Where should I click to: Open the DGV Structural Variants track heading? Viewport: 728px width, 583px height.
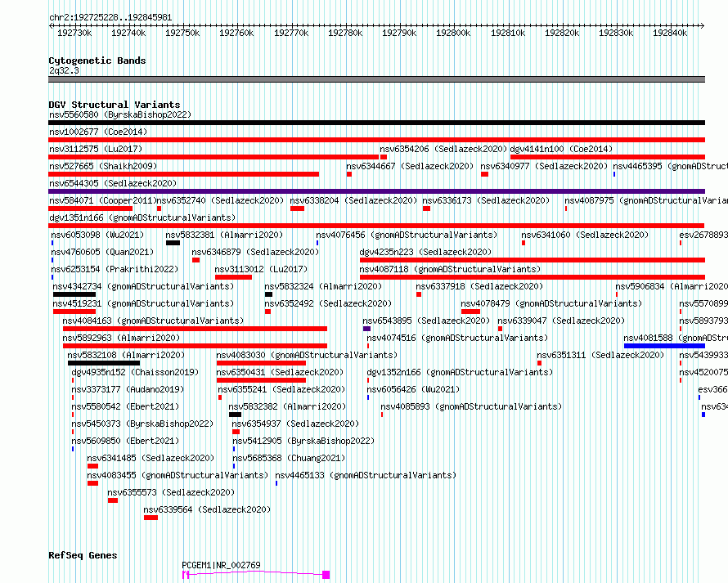click(x=115, y=105)
